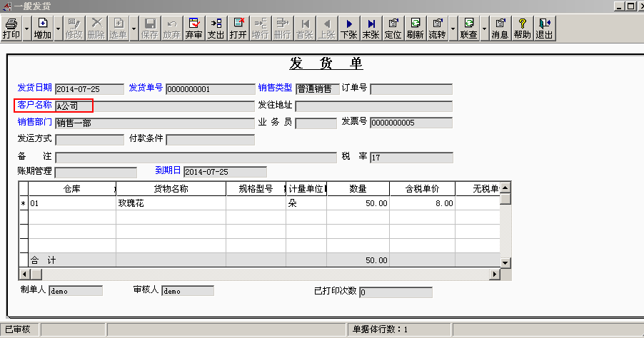Click the table's vertical scroll down arrow
This screenshot has width=644, height=338.
505,262
